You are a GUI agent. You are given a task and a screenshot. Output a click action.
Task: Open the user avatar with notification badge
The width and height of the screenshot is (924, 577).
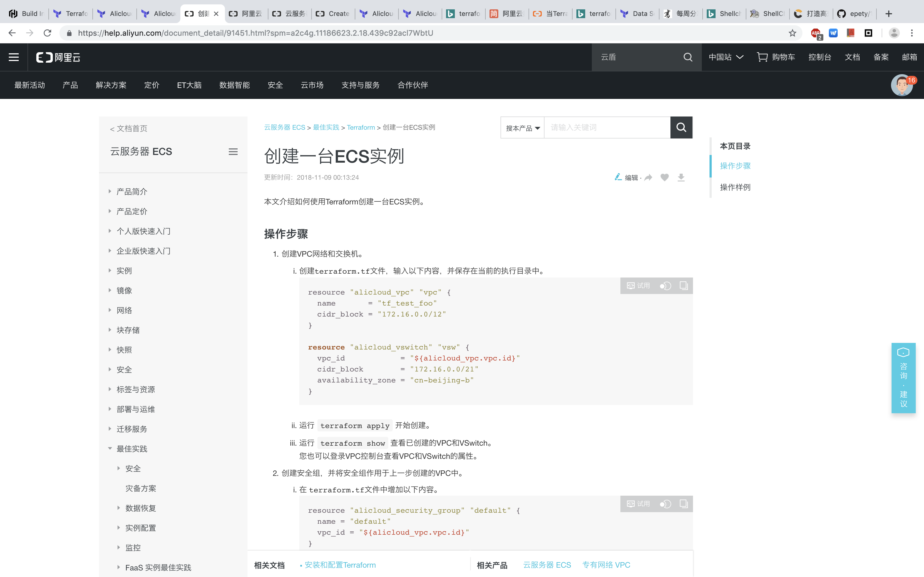[x=903, y=85]
